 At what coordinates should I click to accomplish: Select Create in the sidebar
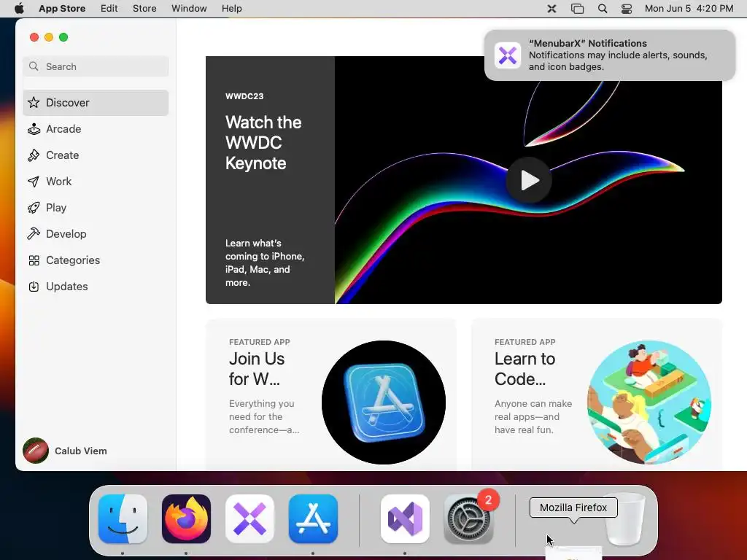[x=96, y=155]
